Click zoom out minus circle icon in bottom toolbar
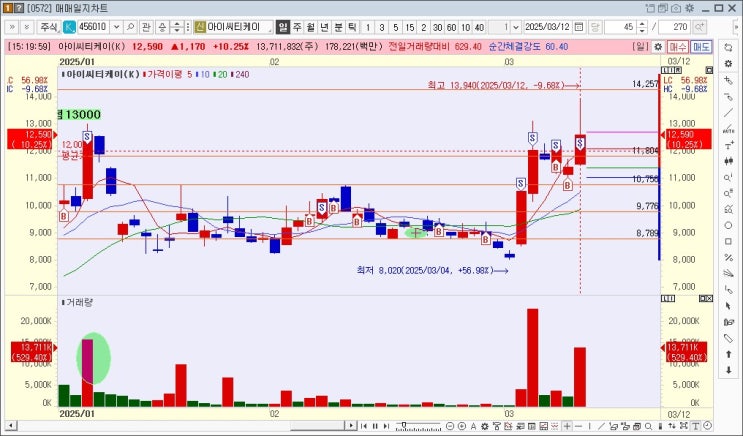The height and width of the screenshot is (436, 743). click(450, 426)
